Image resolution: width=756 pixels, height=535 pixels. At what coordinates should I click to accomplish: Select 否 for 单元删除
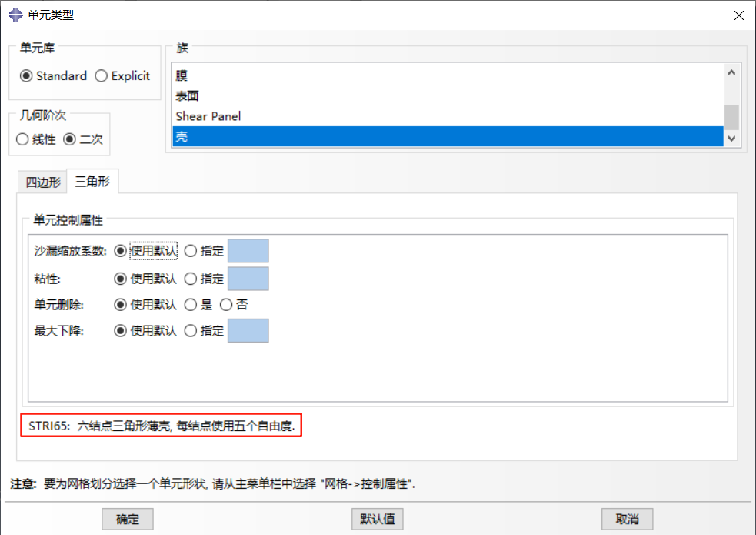[x=225, y=304]
